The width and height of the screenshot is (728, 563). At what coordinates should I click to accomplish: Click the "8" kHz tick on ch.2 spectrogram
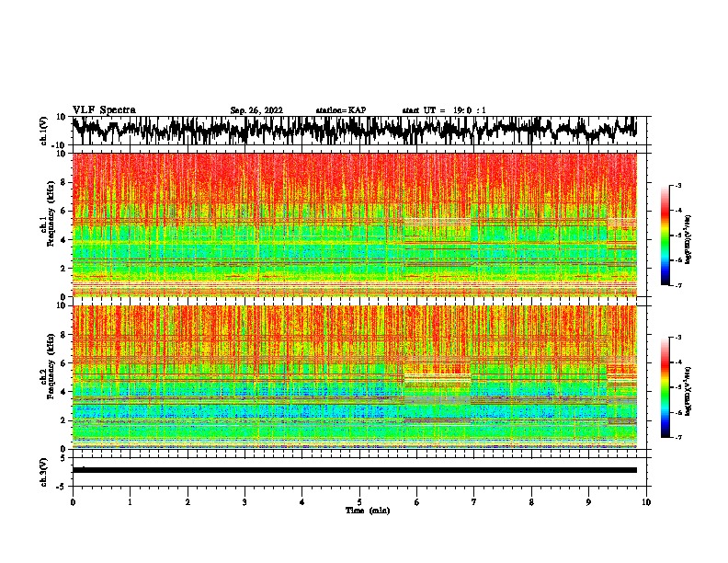point(63,335)
